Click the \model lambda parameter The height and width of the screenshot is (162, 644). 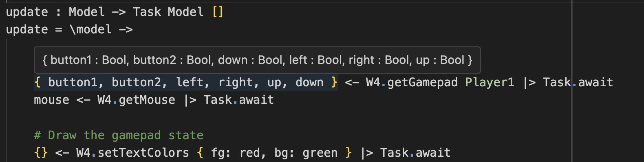(90, 29)
